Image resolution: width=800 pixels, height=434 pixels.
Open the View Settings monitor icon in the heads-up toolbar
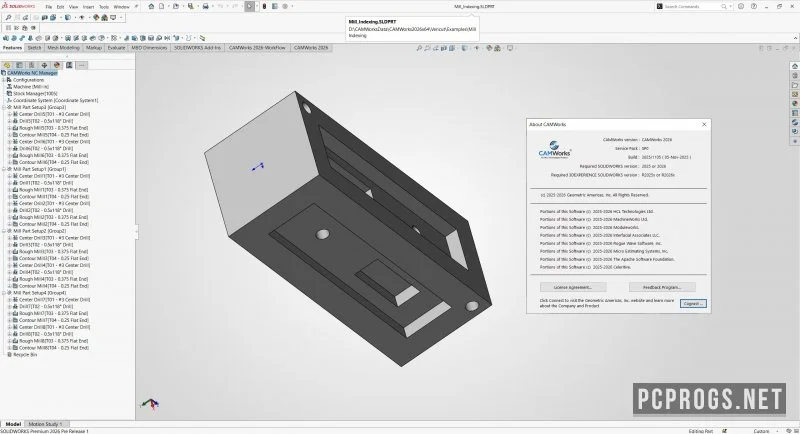pos(510,48)
